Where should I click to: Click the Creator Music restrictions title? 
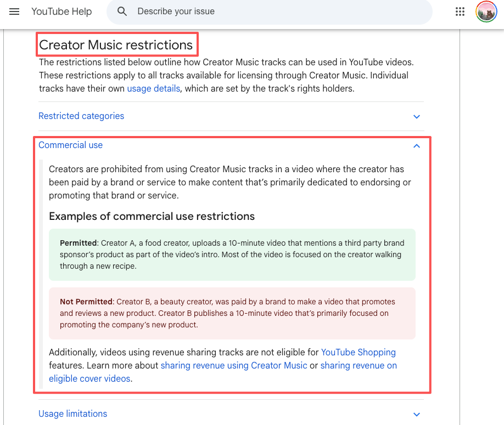pos(117,44)
